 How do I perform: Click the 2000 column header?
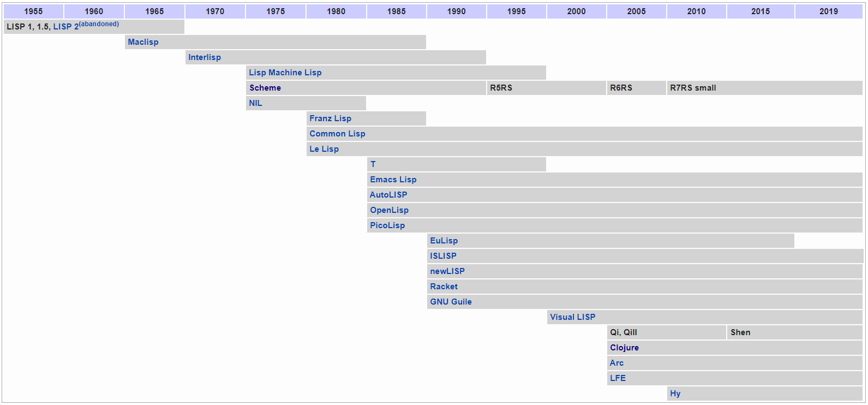point(577,11)
